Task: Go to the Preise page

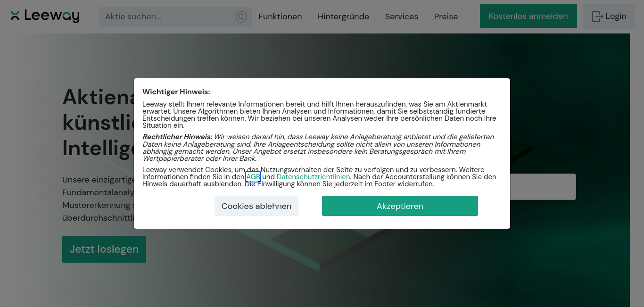Action: pyautogui.click(x=446, y=17)
